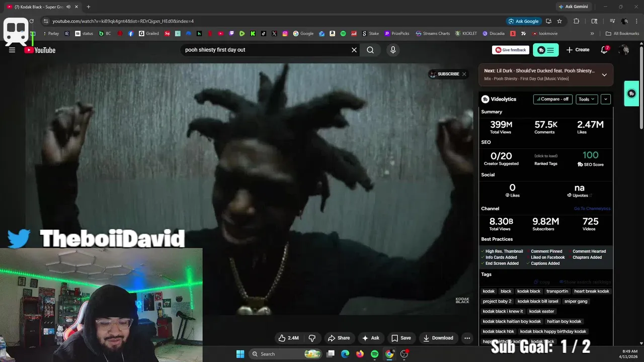The image size is (644, 362).
Task: Open more actions three-dot menu
Action: click(467, 338)
